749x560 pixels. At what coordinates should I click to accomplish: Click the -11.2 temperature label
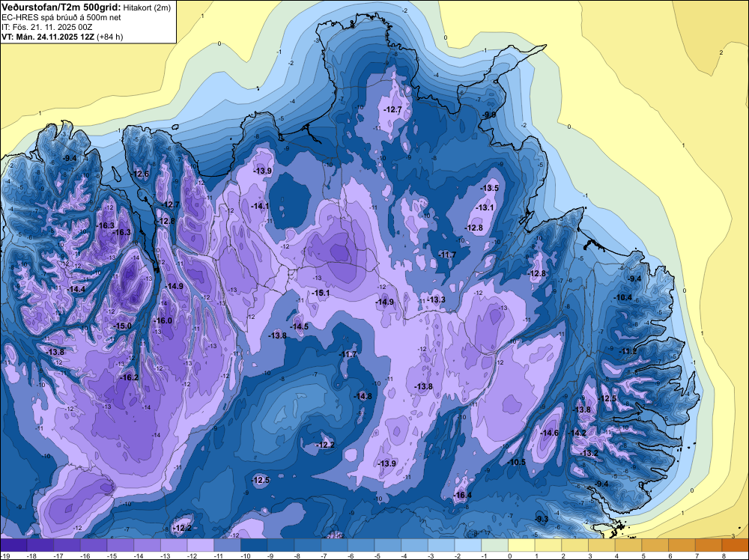(x=628, y=351)
